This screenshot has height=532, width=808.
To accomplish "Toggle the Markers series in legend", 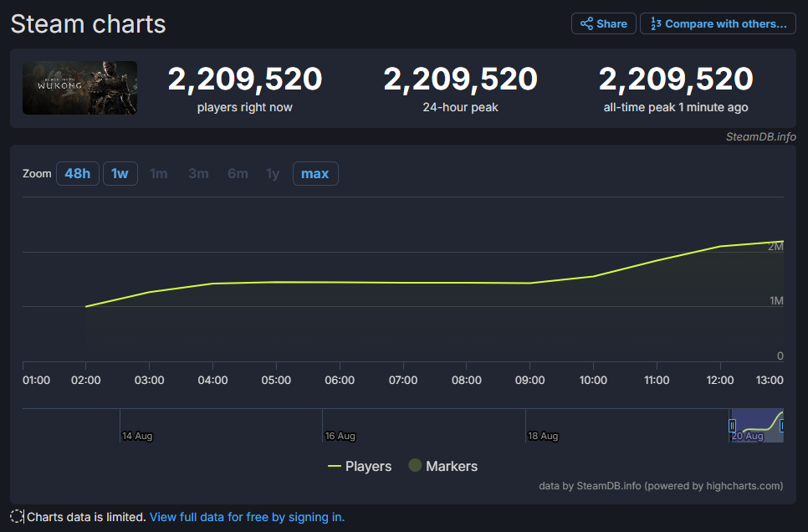I will [x=443, y=466].
